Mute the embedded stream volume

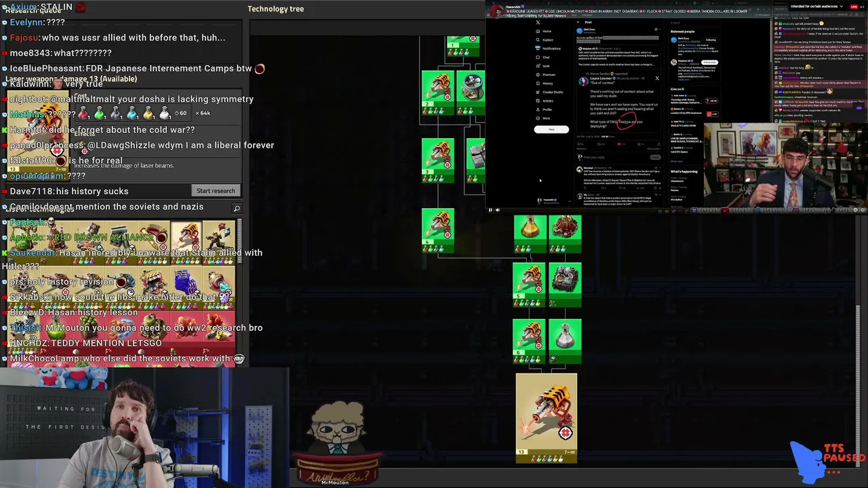click(x=498, y=210)
